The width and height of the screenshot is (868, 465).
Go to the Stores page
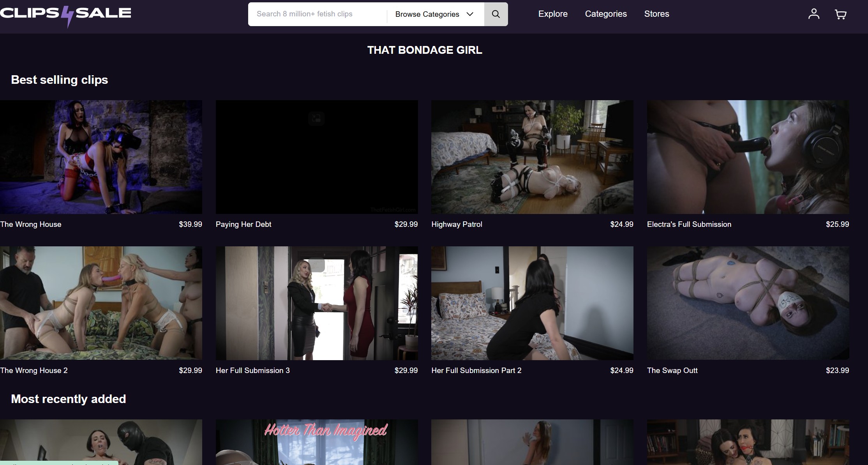[656, 14]
